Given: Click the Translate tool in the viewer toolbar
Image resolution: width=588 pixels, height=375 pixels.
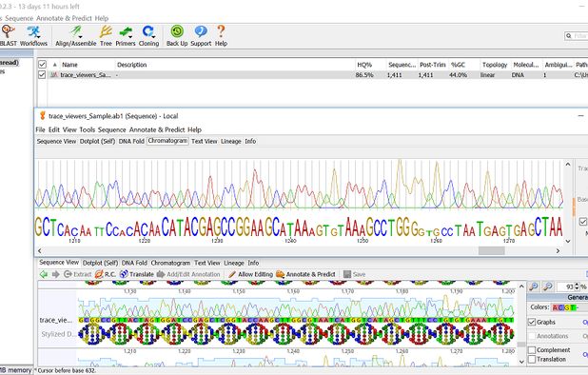Looking at the screenshot, I should [x=136, y=274].
